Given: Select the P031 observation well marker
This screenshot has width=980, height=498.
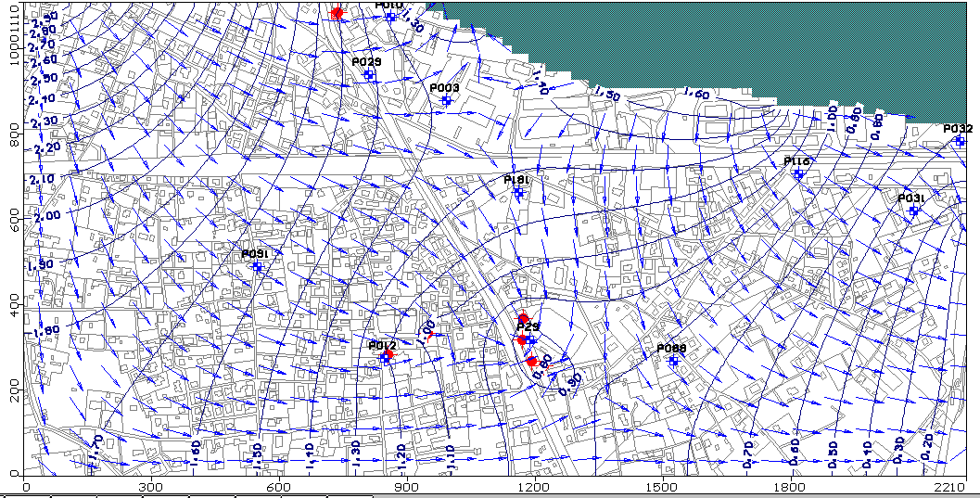Looking at the screenshot, I should 913,211.
